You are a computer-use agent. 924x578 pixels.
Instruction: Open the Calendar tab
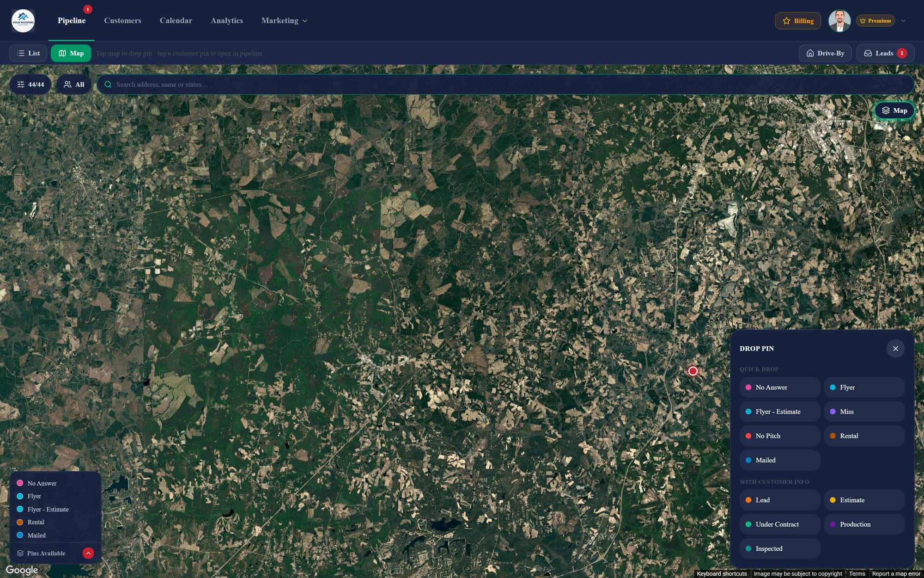(176, 21)
